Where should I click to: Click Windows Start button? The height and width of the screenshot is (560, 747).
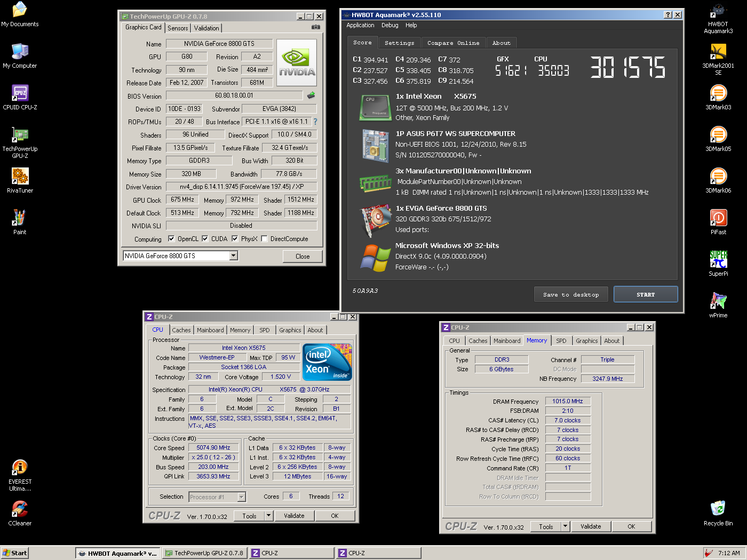coord(14,553)
